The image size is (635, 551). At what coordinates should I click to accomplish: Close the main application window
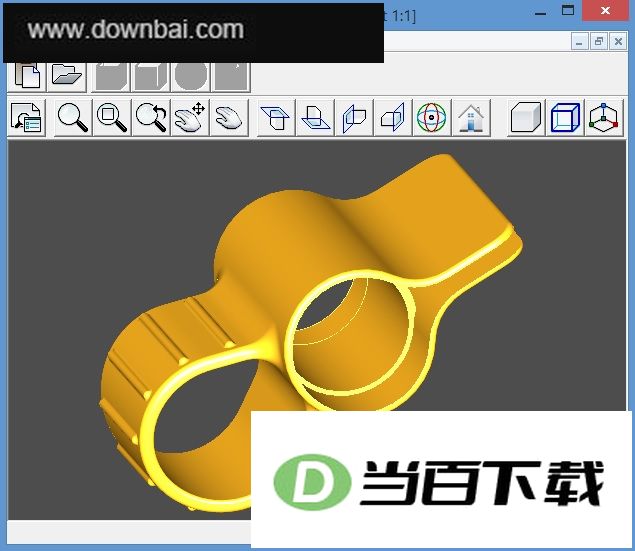pyautogui.click(x=606, y=11)
